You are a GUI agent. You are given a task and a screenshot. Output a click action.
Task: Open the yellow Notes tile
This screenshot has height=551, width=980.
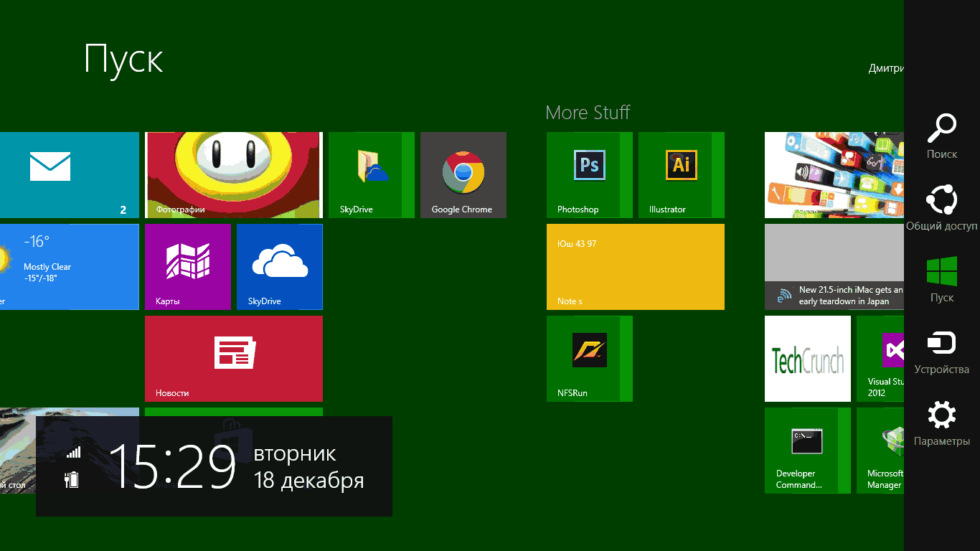tap(636, 267)
